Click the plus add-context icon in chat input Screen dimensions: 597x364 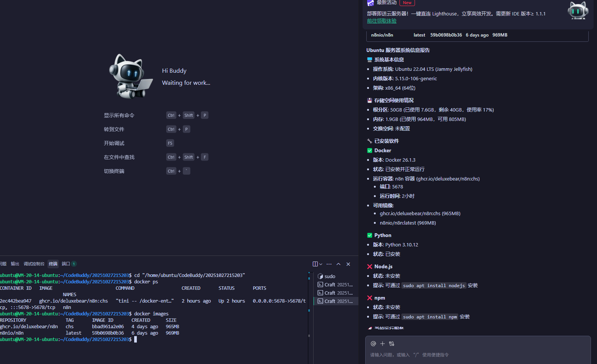[x=383, y=344]
